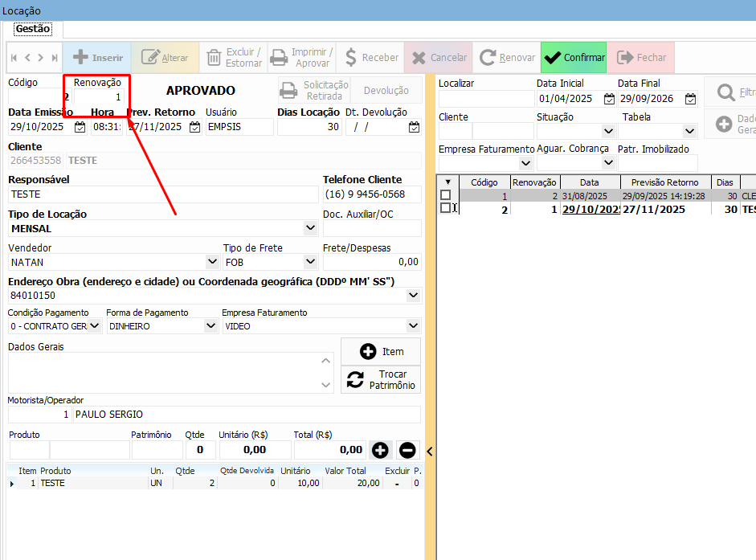Check the box for row código 1

coord(446,195)
